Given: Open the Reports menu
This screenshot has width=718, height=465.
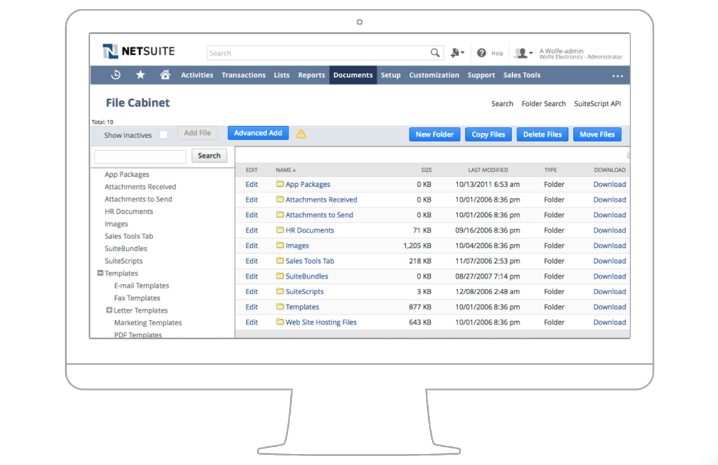Looking at the screenshot, I should [x=311, y=75].
